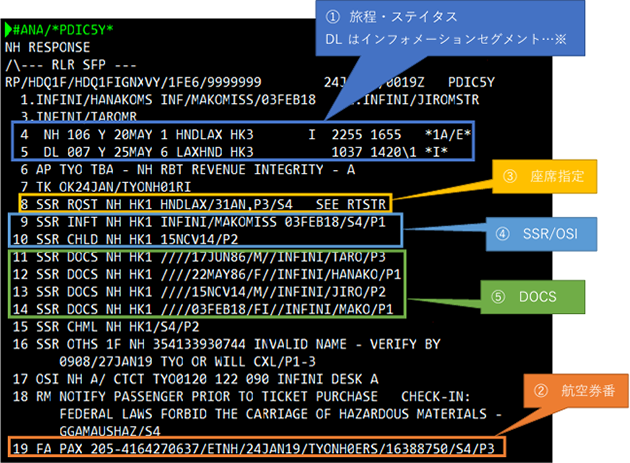Click line 7 TK OK24JAN/TYONH01RI
Image resolution: width=630 pixels, height=463 pixels.
106,187
